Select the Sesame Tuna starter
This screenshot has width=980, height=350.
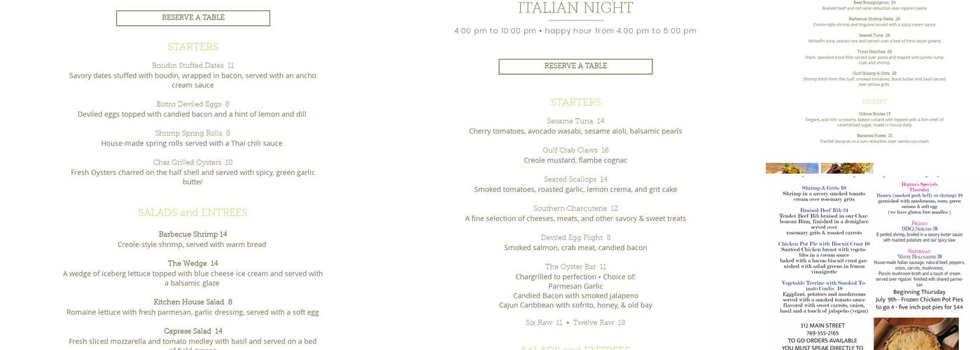pyautogui.click(x=575, y=121)
